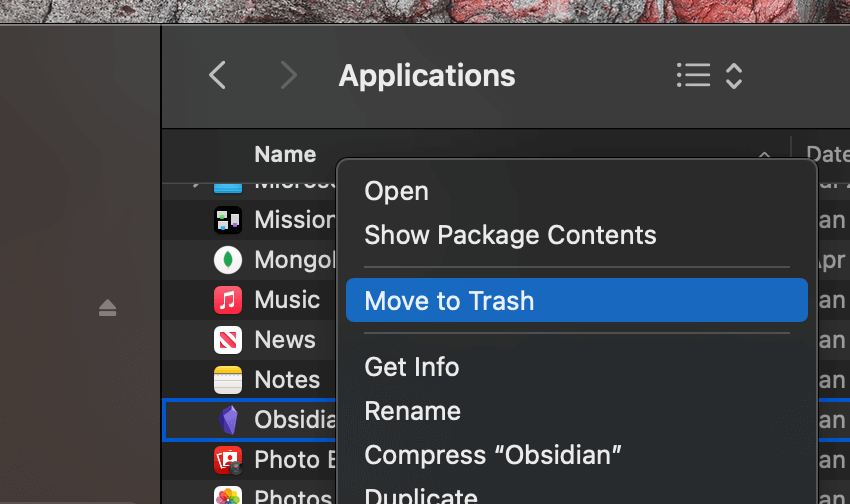850x504 pixels.
Task: Click the Photos app icon
Action: pyautogui.click(x=228, y=496)
